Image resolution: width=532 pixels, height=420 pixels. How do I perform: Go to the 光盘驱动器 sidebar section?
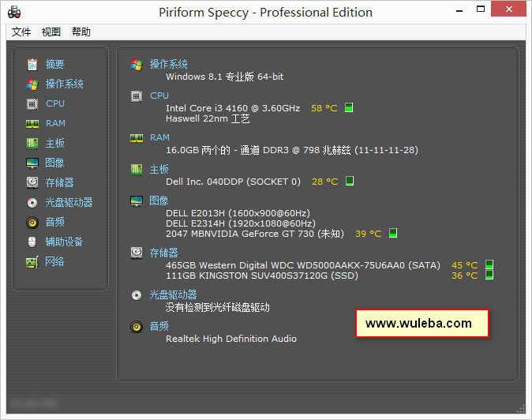click(69, 203)
